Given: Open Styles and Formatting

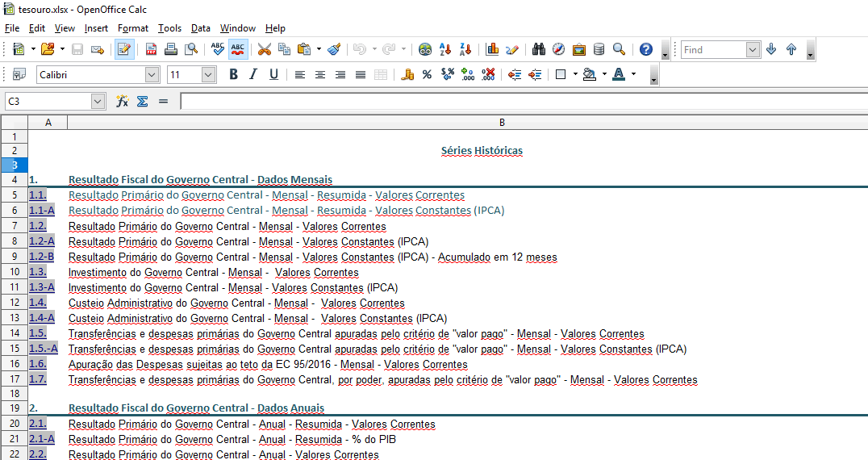Looking at the screenshot, I should click(19, 74).
